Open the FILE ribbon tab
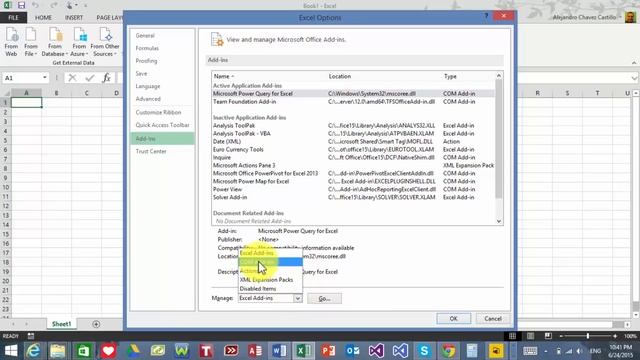 (x=13, y=18)
